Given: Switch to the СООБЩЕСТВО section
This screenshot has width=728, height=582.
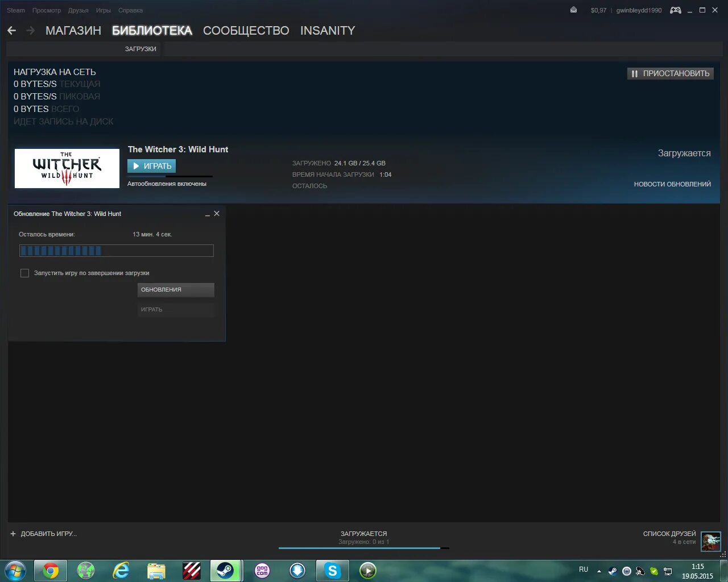Looking at the screenshot, I should (x=246, y=31).
